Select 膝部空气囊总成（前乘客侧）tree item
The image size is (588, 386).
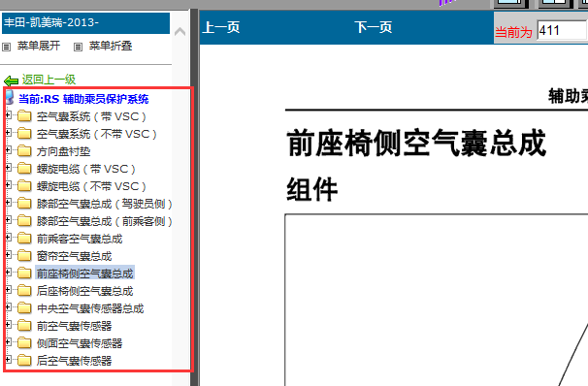click(105, 221)
